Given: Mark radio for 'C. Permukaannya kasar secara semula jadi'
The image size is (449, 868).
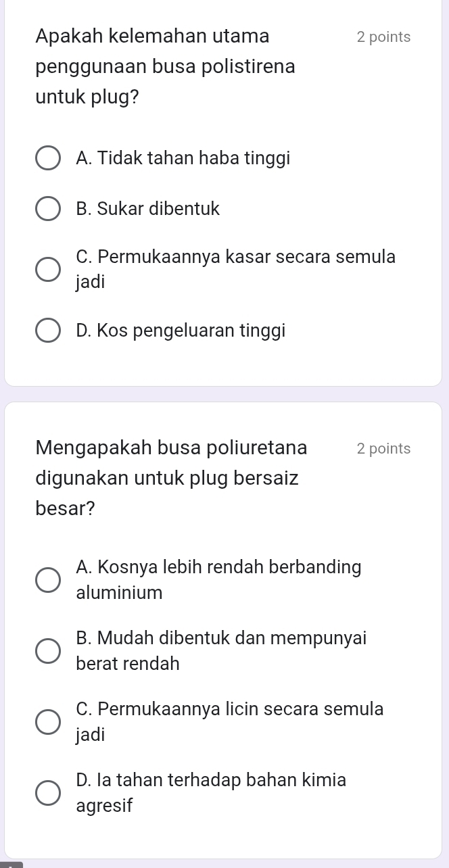Looking at the screenshot, I should coord(47,269).
